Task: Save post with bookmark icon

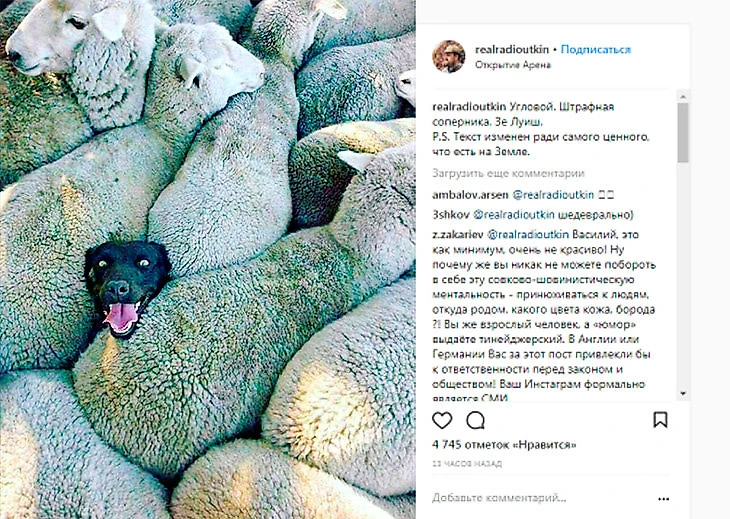Action: point(660,420)
